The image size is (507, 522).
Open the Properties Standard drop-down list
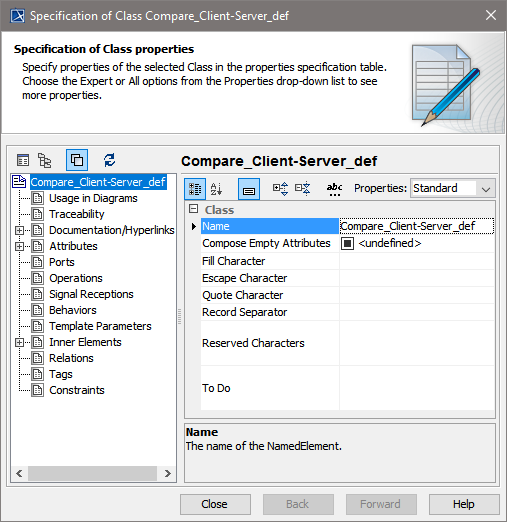453,189
